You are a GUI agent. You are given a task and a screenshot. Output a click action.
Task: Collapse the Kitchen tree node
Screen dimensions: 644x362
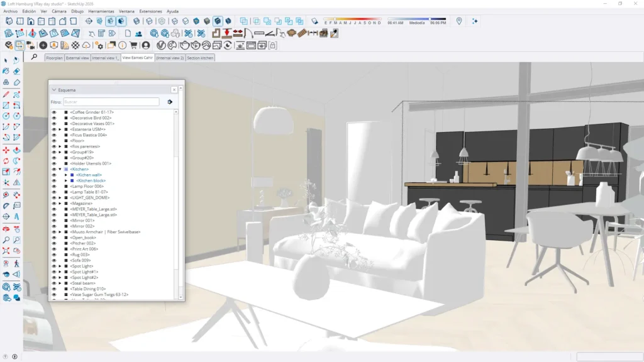(60, 169)
